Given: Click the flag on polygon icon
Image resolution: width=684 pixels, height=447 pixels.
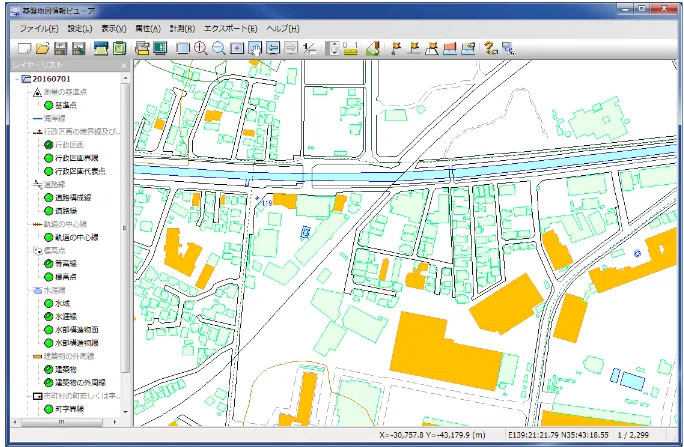Looking at the screenshot, I should pyautogui.click(x=432, y=48).
